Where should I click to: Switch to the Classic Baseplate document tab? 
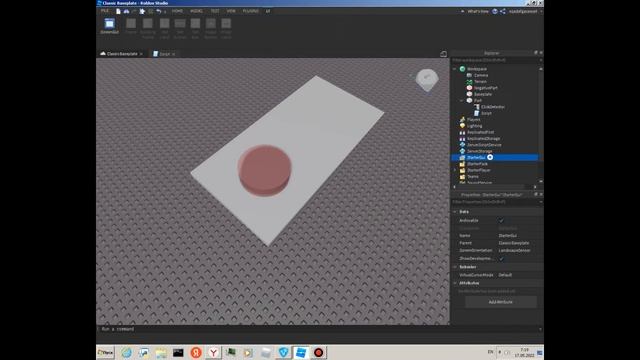tap(122, 54)
